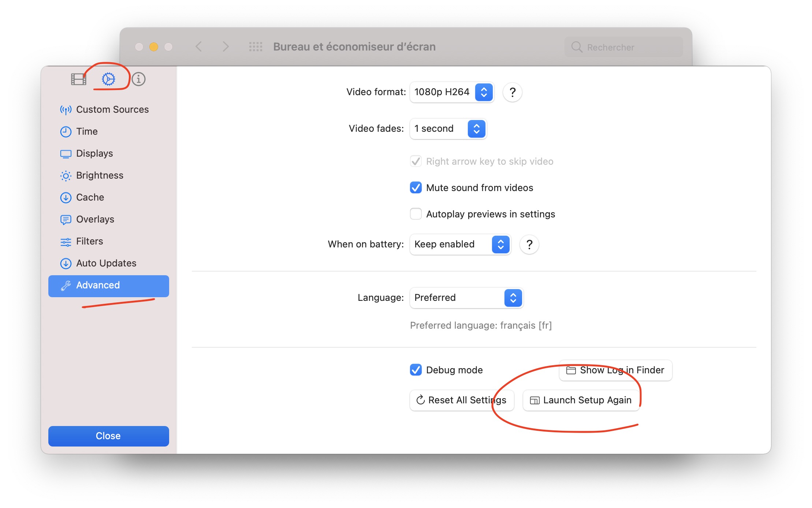The image size is (812, 508).
Task: Expand the Video fades popup menu
Action: click(448, 129)
